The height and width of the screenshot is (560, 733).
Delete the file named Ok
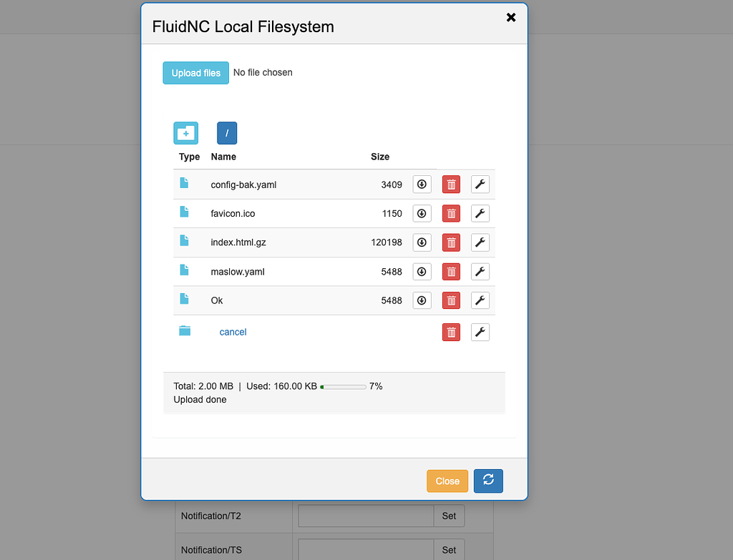451,300
